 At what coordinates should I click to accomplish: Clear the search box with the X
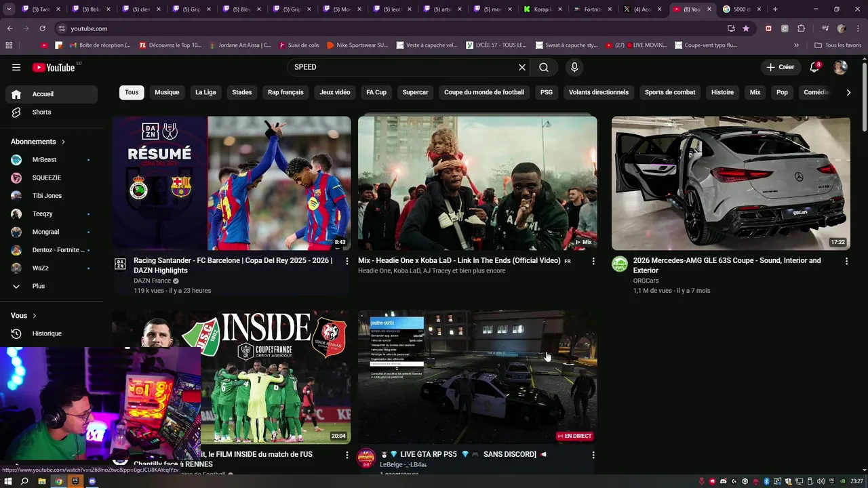(522, 67)
